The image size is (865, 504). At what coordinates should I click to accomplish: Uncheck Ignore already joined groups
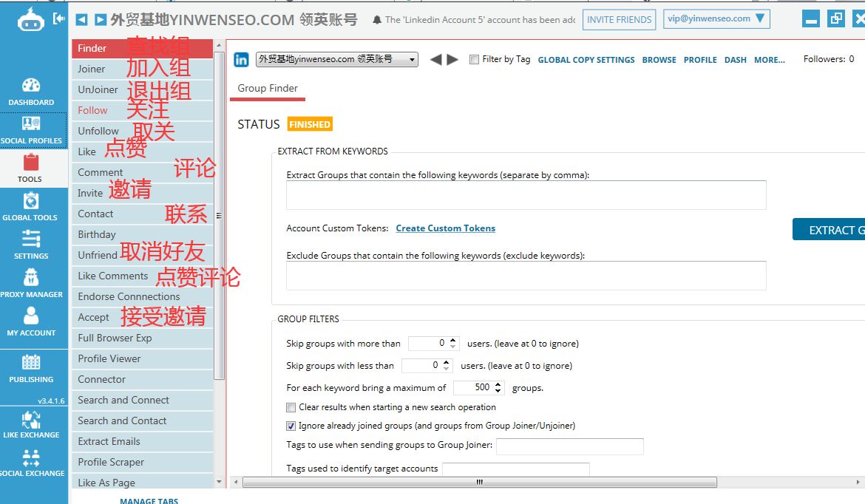pyautogui.click(x=291, y=426)
